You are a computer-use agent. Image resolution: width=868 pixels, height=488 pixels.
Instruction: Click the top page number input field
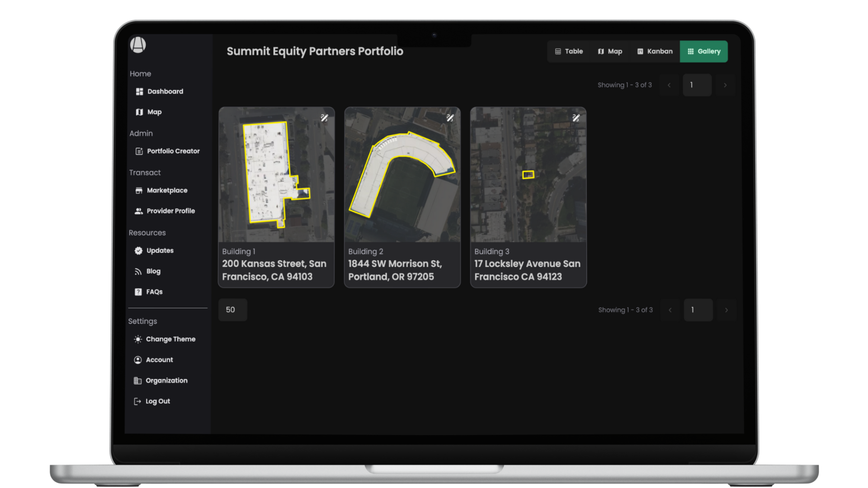697,85
